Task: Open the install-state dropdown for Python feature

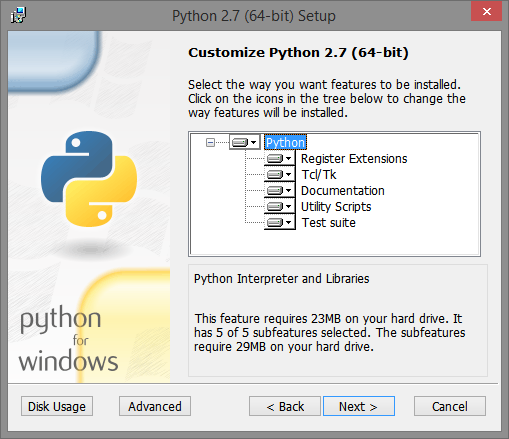Action: [x=245, y=143]
